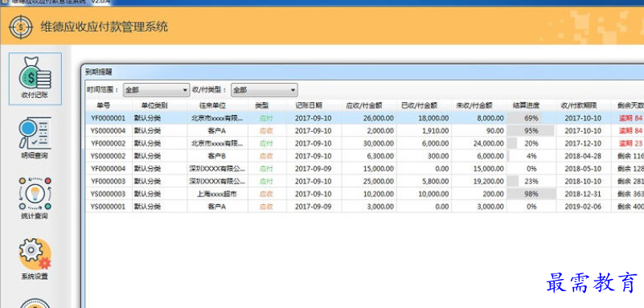Click the target dollar logo icon in header
Image resolution: width=644 pixels, height=308 pixels.
pyautogui.click(x=21, y=27)
